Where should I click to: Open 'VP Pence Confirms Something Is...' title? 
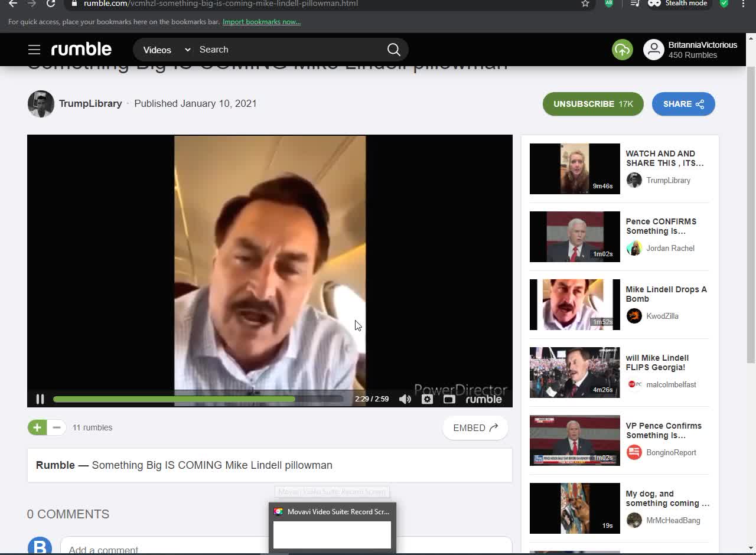click(664, 430)
